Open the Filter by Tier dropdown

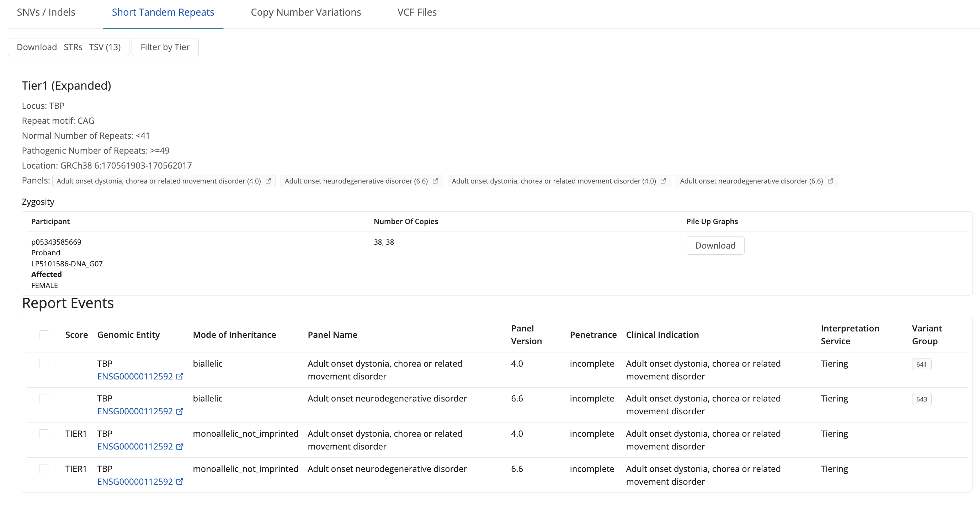165,47
